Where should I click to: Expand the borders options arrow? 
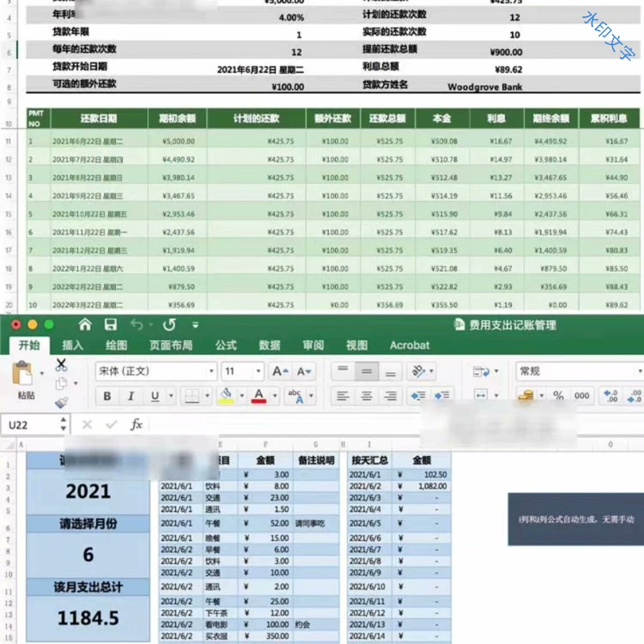pos(207,396)
